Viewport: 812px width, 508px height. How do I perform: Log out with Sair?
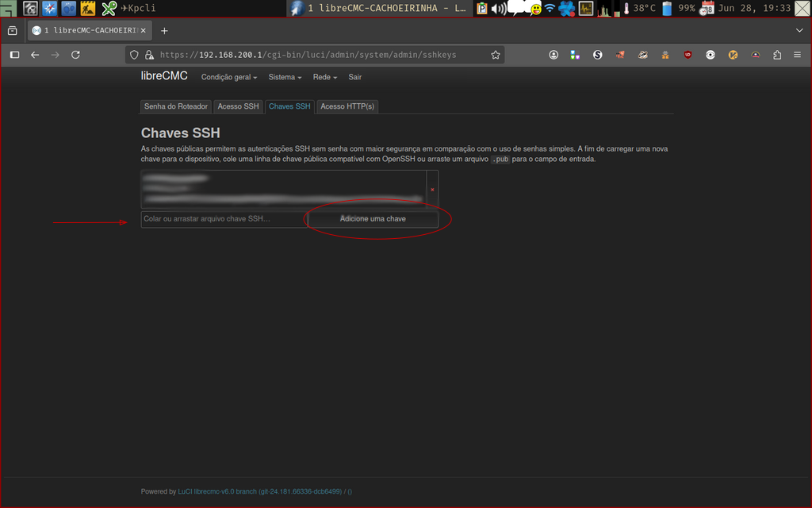pos(354,77)
